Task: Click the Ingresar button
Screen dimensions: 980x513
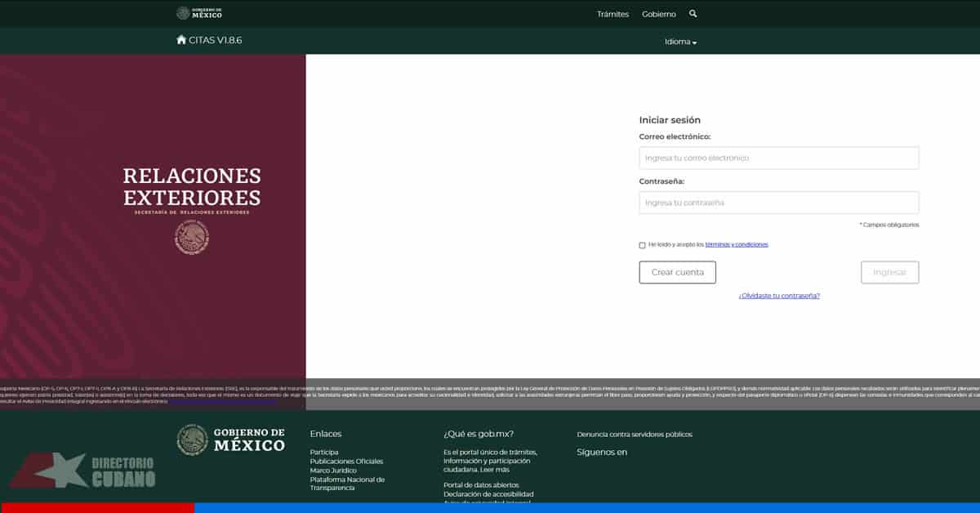Action: pos(890,272)
